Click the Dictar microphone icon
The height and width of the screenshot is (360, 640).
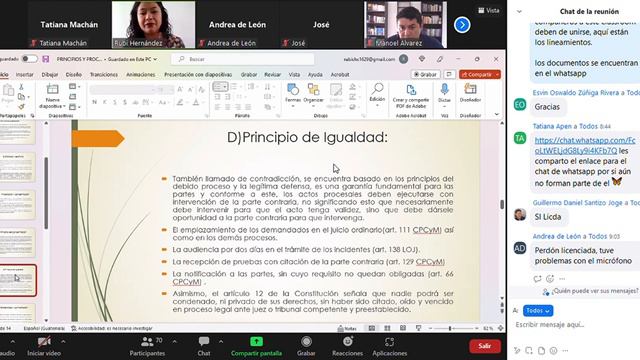(x=444, y=89)
